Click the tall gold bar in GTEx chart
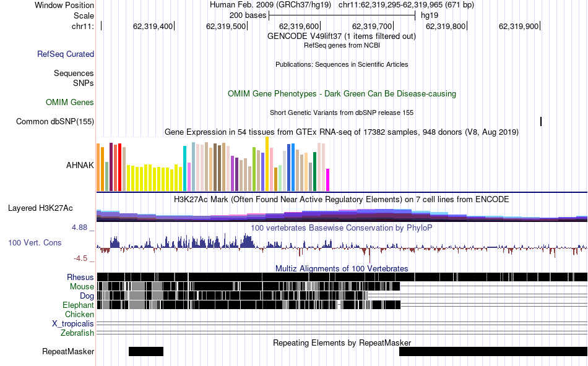This screenshot has width=588, height=366. pos(267,164)
